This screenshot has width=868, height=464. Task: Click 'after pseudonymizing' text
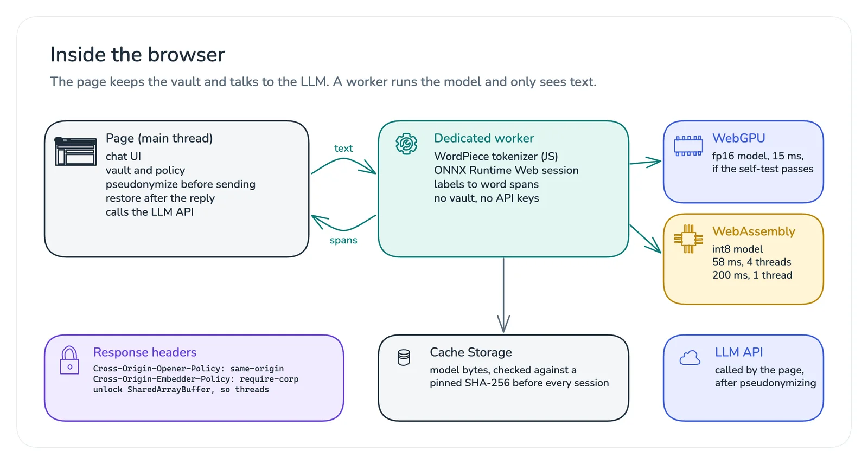[765, 383]
